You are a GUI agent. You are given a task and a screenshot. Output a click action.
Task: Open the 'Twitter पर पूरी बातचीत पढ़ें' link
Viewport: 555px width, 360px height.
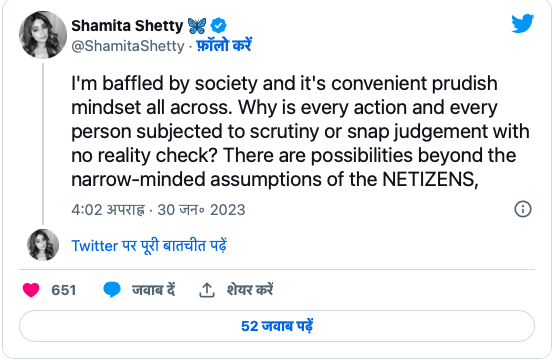click(149, 245)
